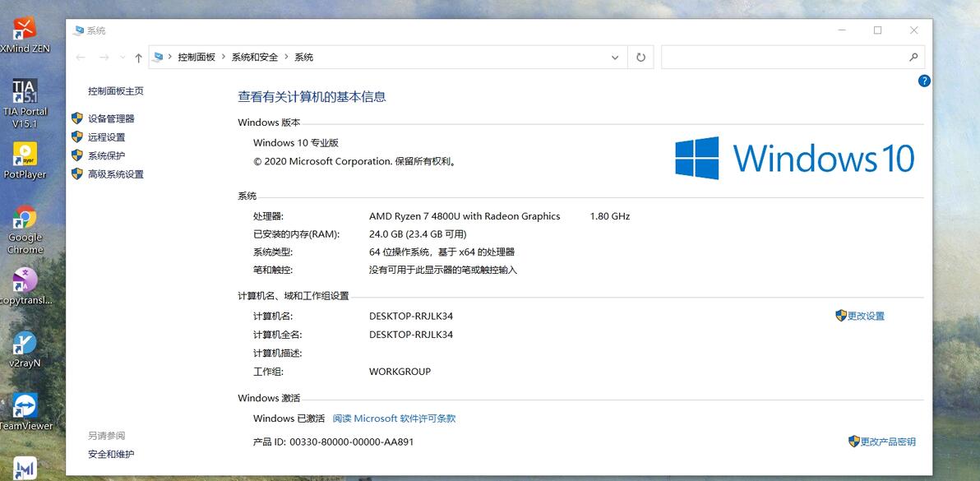
Task: Open 系统保护 link
Action: 106,156
